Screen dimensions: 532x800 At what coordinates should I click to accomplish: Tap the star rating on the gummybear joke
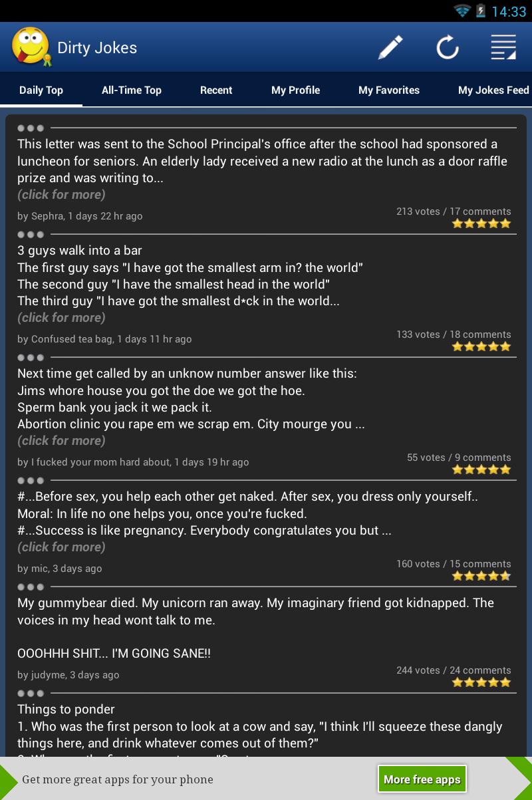pos(481,682)
